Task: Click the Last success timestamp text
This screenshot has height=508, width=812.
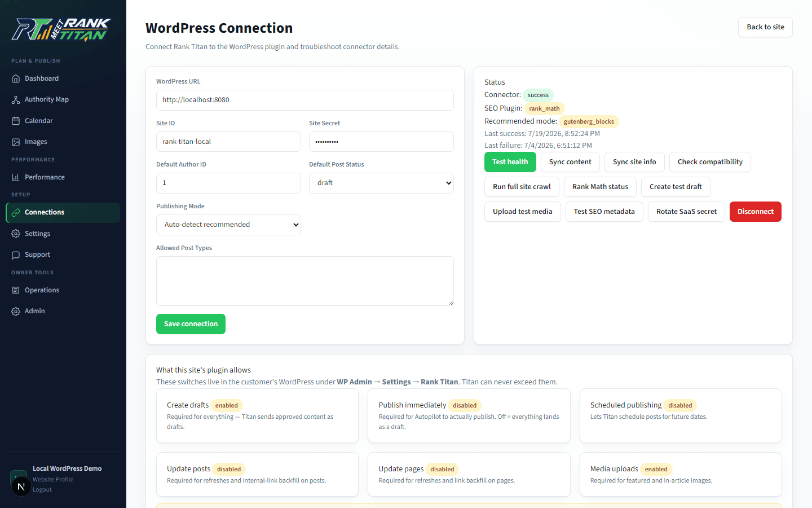Action: [542, 134]
